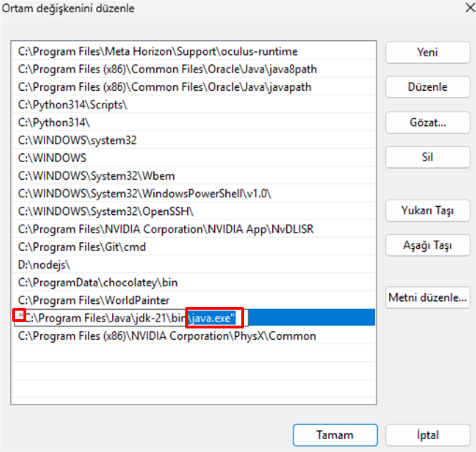Viewport: 476px width, 452px height.
Task: Select the Oracle Java java8path entry
Action: (194, 69)
